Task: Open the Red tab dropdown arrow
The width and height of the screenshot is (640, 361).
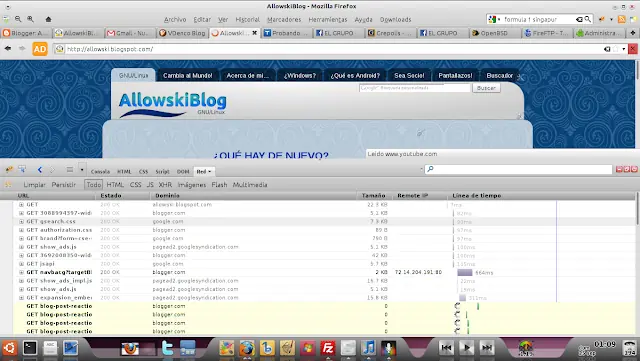Action: coord(210,172)
